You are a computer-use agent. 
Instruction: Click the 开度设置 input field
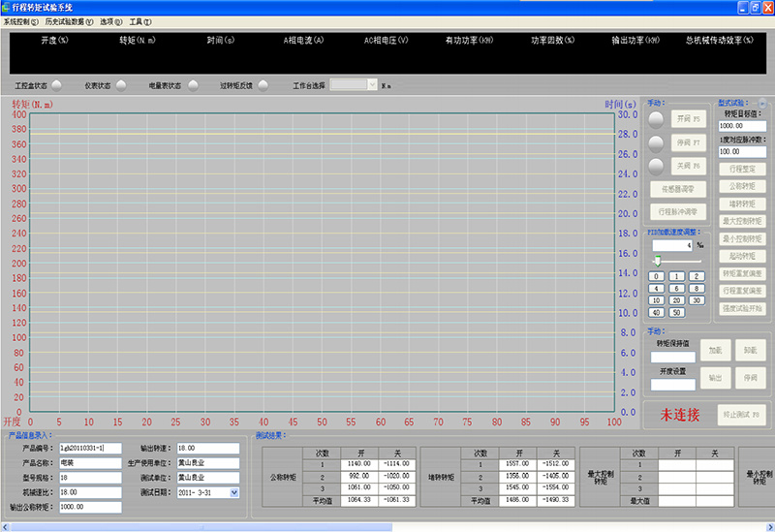click(x=672, y=385)
